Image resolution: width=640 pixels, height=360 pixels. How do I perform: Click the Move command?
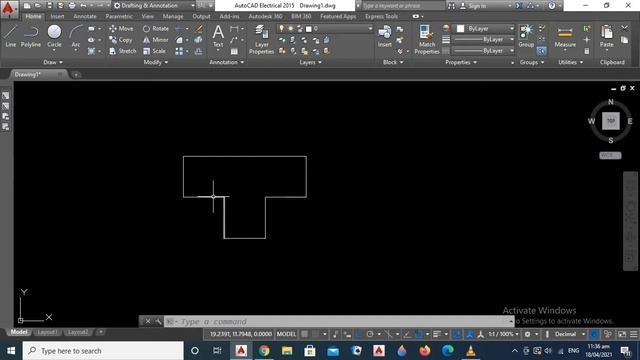(x=121, y=29)
